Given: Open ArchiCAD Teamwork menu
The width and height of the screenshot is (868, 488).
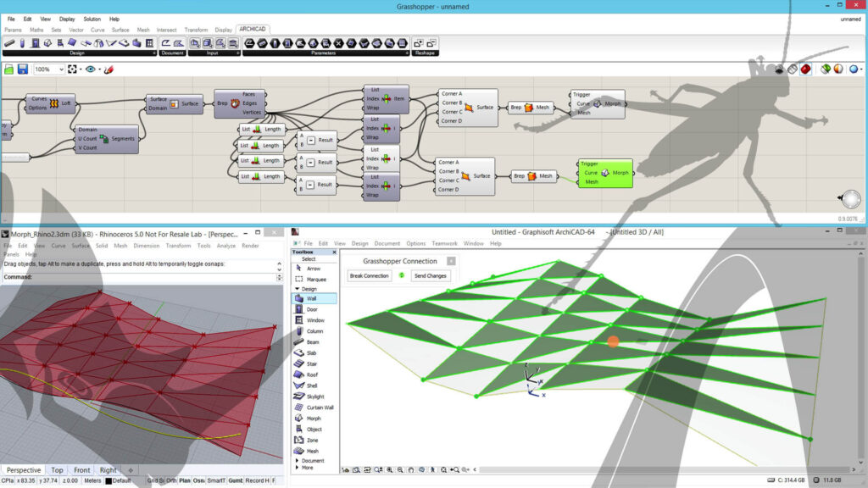Looking at the screenshot, I should point(444,243).
